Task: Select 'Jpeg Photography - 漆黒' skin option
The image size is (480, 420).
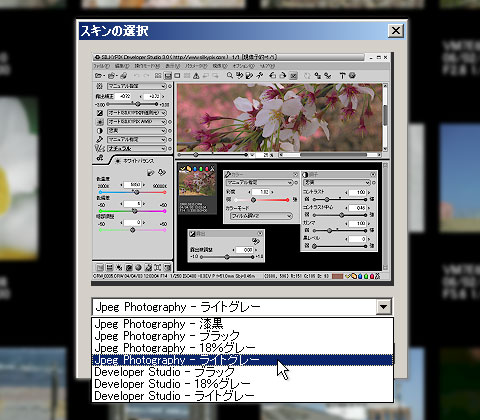Action: (x=242, y=324)
